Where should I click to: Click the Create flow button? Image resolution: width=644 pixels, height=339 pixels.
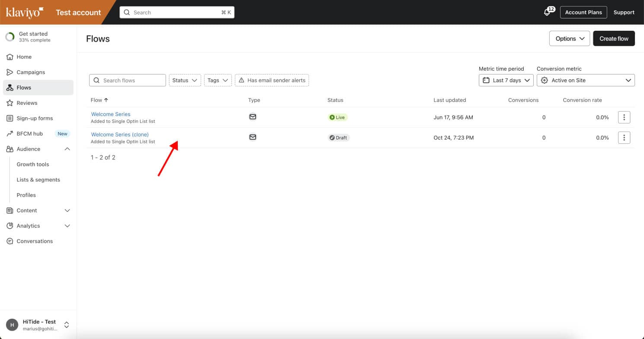pos(613,39)
